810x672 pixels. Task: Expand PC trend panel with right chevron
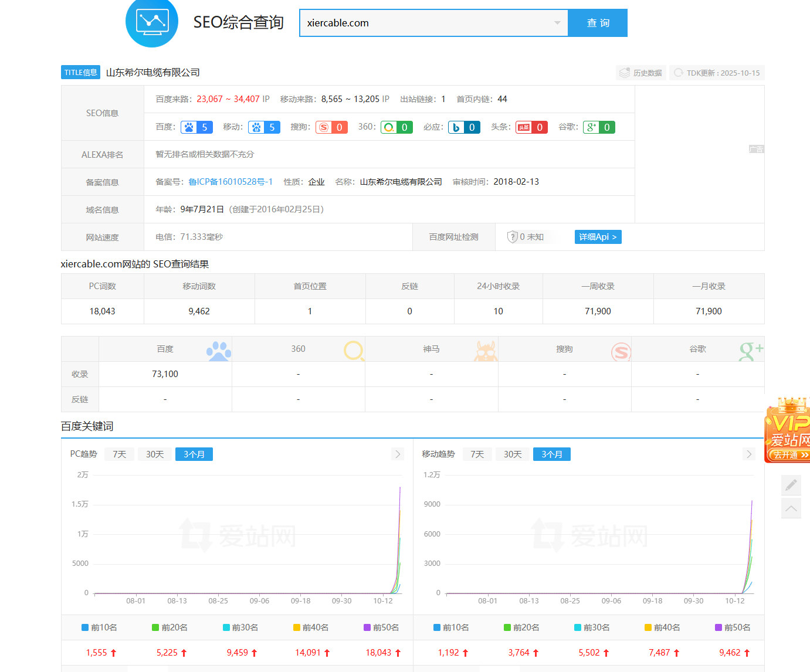tap(398, 454)
